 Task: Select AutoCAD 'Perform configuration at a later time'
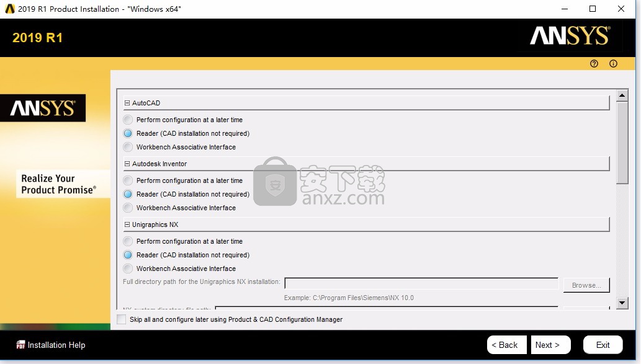pyautogui.click(x=128, y=120)
